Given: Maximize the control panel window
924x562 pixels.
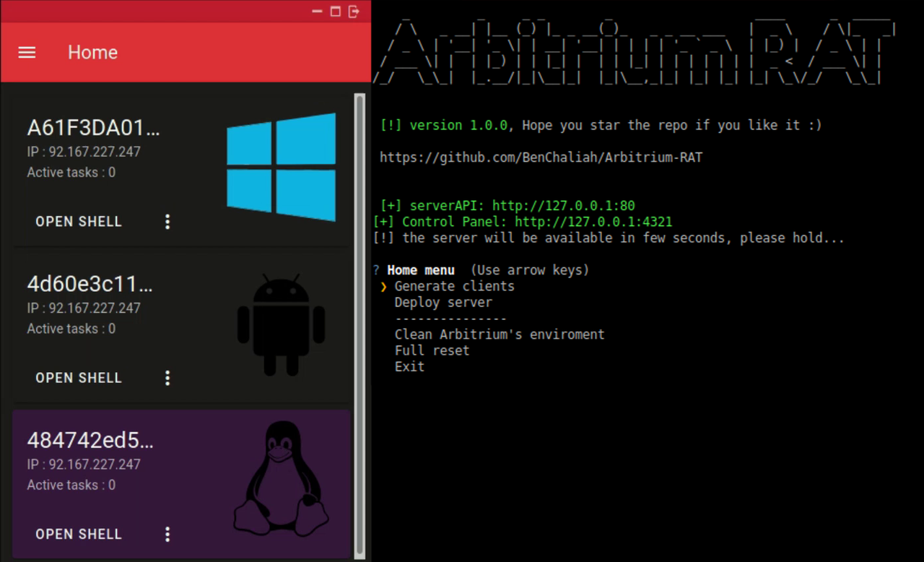Looking at the screenshot, I should [x=336, y=12].
